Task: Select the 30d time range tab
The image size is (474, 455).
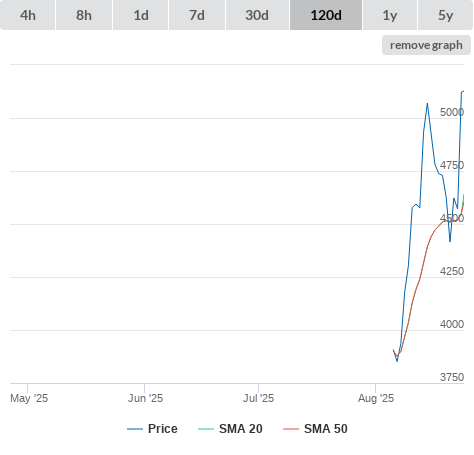Action: 257,15
